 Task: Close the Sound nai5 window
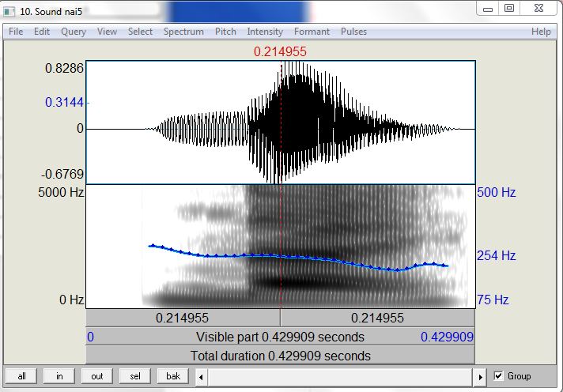[x=538, y=8]
